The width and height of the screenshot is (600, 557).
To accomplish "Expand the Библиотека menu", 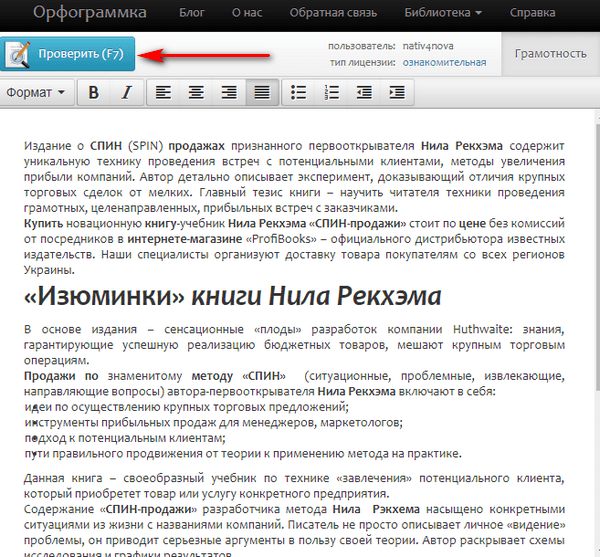I will (x=443, y=13).
